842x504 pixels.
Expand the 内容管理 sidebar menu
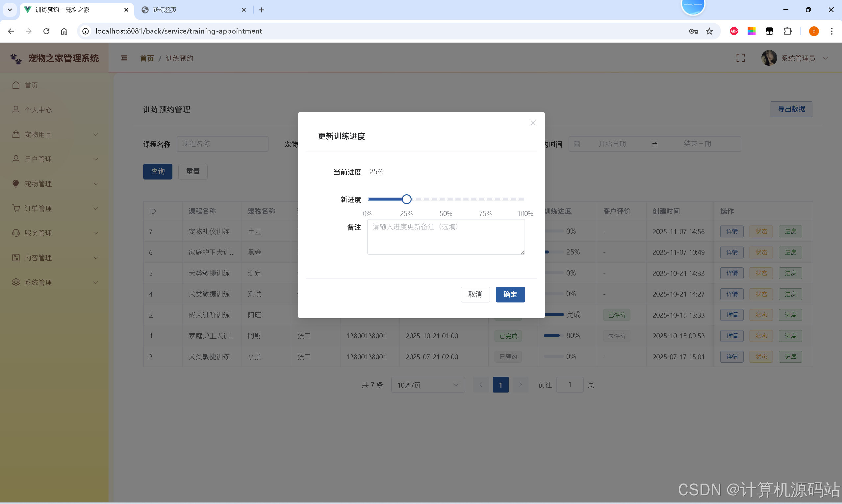[x=54, y=258]
